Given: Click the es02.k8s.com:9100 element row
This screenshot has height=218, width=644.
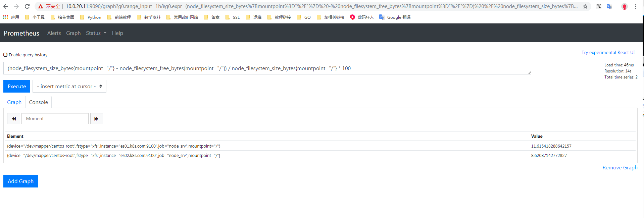Looking at the screenshot, I should point(321,155).
